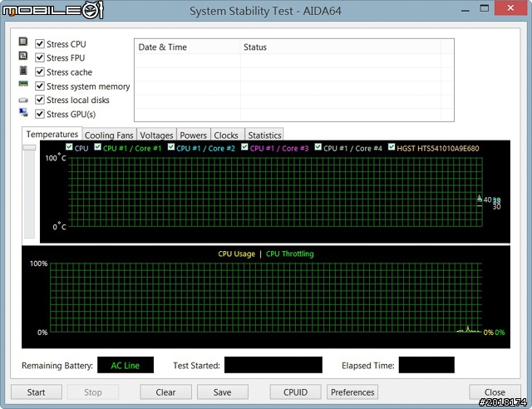Image resolution: width=532 pixels, height=409 pixels.
Task: Click the FPU icon beside Stress FPU
Action: pyautogui.click(x=23, y=56)
